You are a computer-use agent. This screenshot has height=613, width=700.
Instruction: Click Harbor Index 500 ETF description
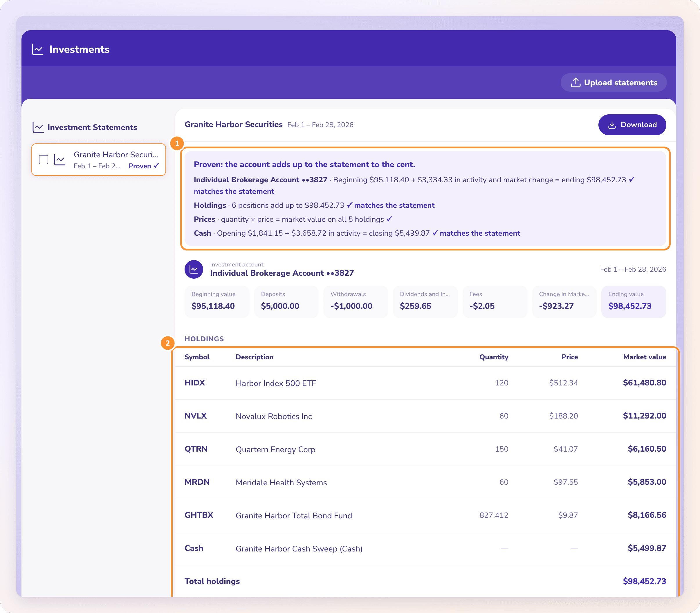[276, 383]
